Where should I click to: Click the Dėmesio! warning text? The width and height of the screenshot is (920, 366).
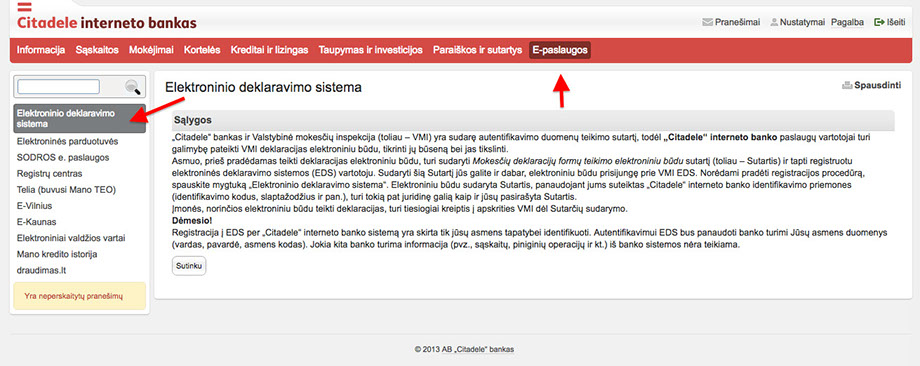point(192,220)
